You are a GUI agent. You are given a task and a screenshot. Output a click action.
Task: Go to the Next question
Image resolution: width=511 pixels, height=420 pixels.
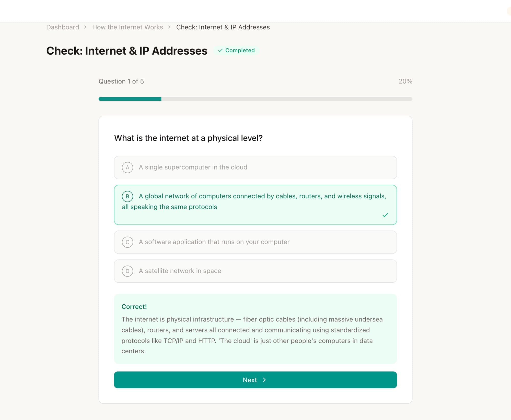[255, 380]
